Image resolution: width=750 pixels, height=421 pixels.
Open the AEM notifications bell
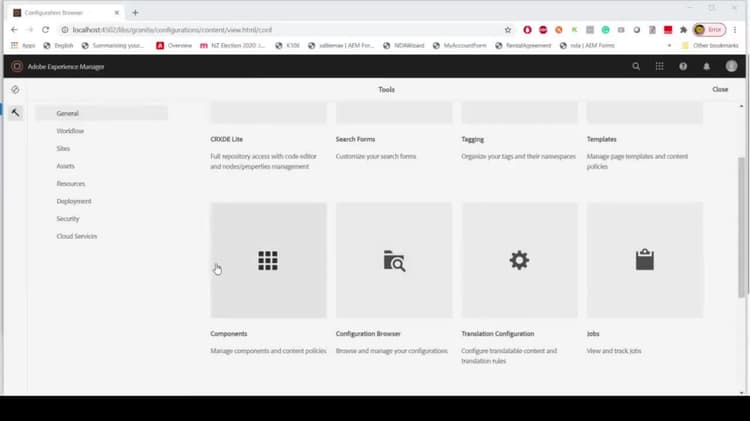(x=706, y=66)
